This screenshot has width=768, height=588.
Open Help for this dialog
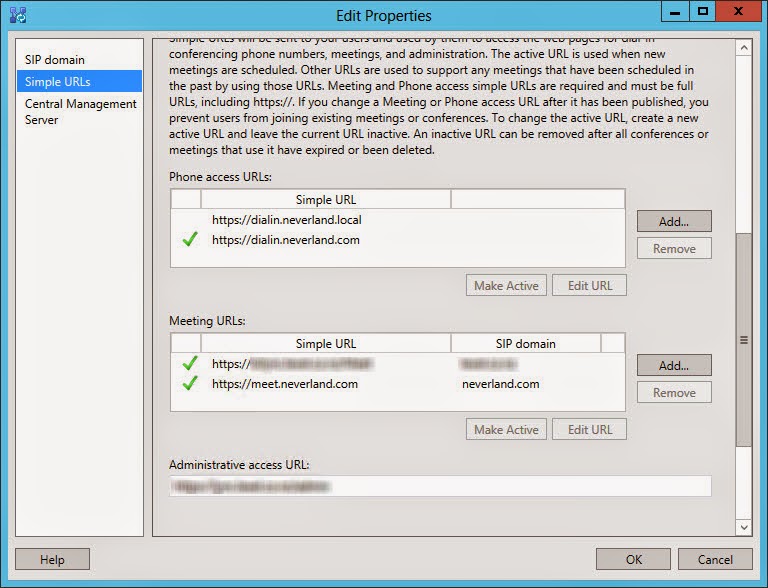pos(52,559)
